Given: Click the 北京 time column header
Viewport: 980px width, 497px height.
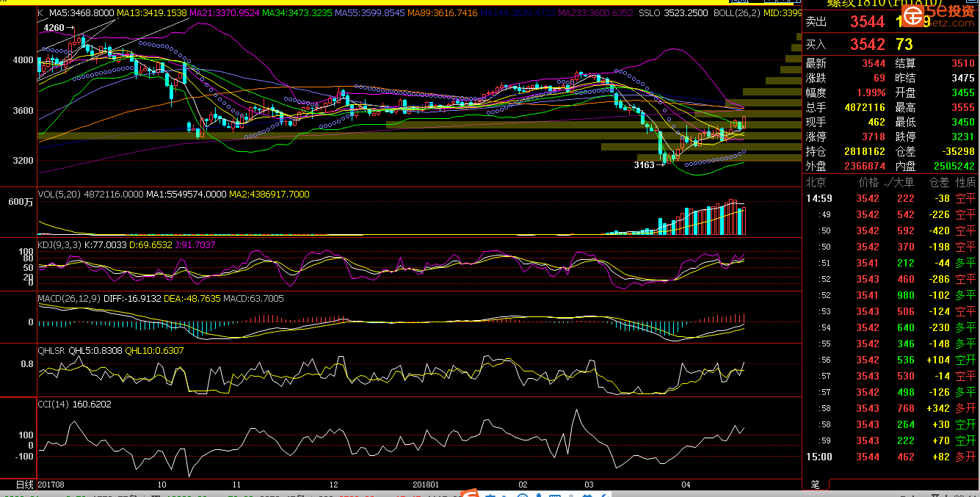Looking at the screenshot, I should coord(817,182).
